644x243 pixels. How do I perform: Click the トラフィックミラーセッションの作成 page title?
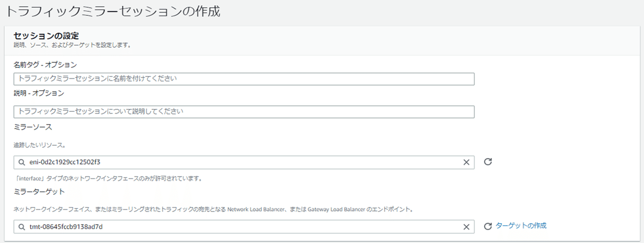pyautogui.click(x=113, y=11)
